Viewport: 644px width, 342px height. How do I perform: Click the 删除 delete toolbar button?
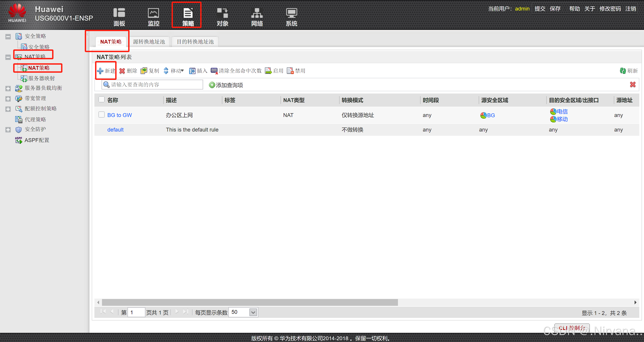(x=128, y=71)
